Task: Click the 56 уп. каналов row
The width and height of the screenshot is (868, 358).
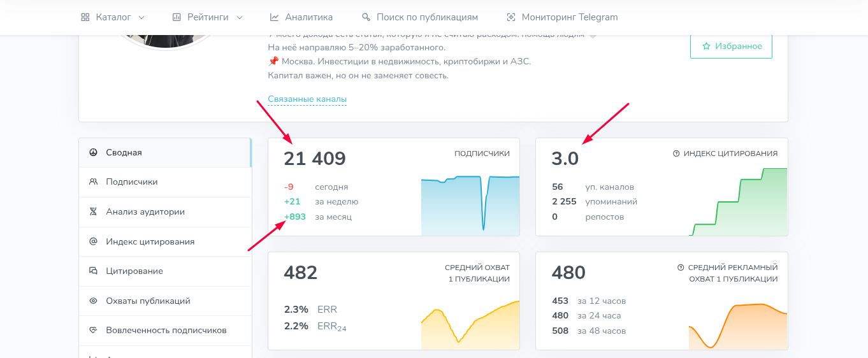Action: [593, 187]
